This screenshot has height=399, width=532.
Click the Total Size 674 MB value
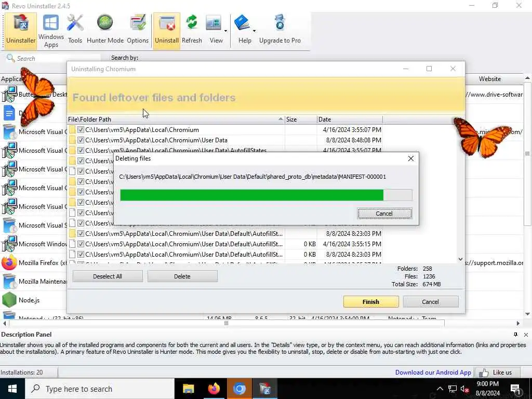432,284
